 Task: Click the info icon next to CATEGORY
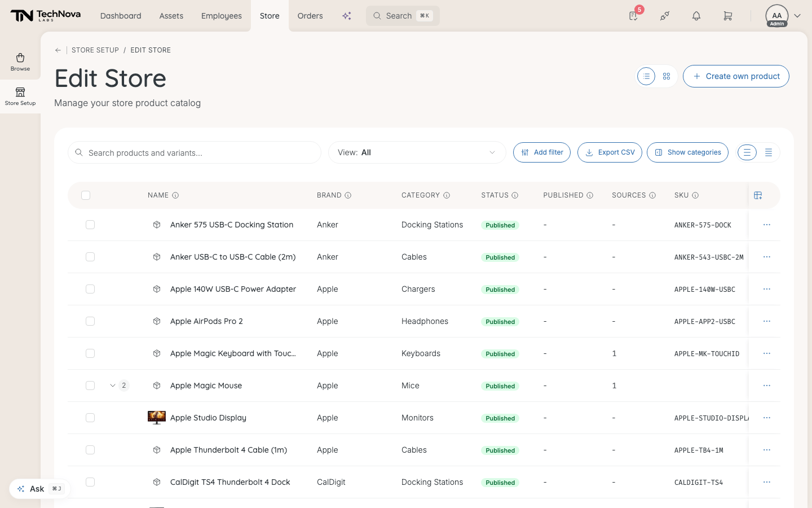pos(447,195)
